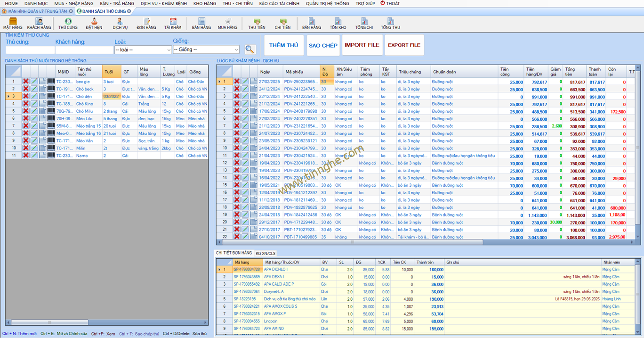Image resolution: width=644 pixels, height=338 pixels.
Task: Click the THÊM THÚ button
Action: [283, 45]
